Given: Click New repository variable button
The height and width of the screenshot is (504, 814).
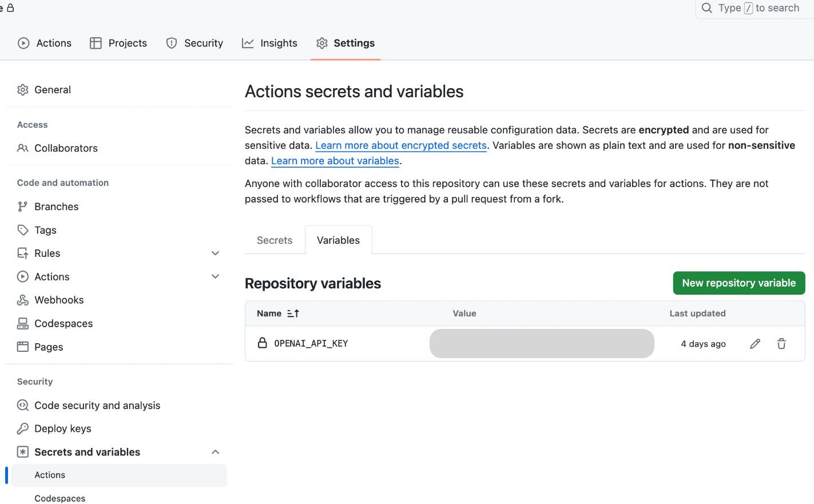Looking at the screenshot, I should point(738,283).
